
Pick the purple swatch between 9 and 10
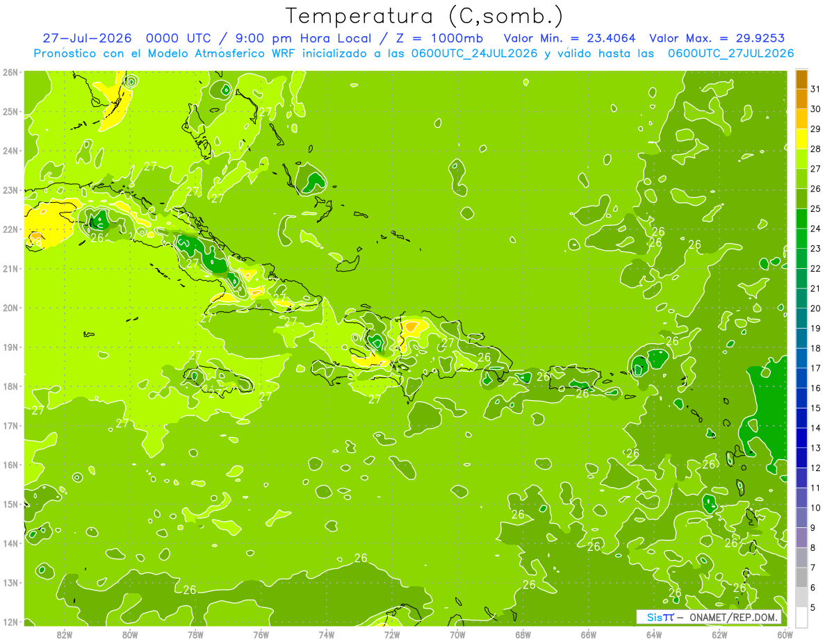pyautogui.click(x=802, y=518)
